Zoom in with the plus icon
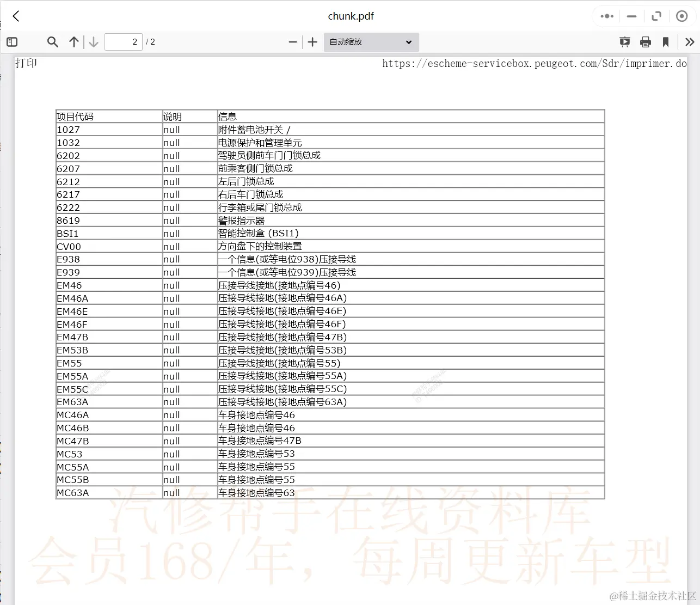 (x=312, y=41)
